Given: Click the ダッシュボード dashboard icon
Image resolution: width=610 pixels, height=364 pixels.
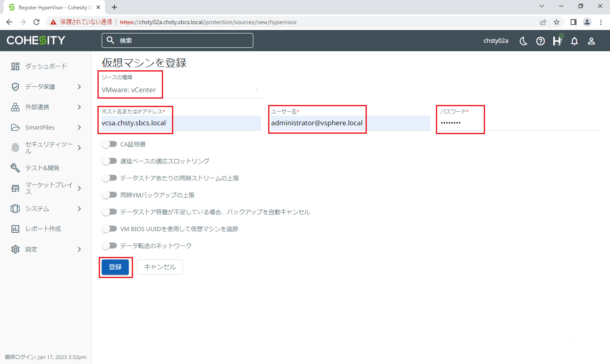Looking at the screenshot, I should (x=15, y=66).
